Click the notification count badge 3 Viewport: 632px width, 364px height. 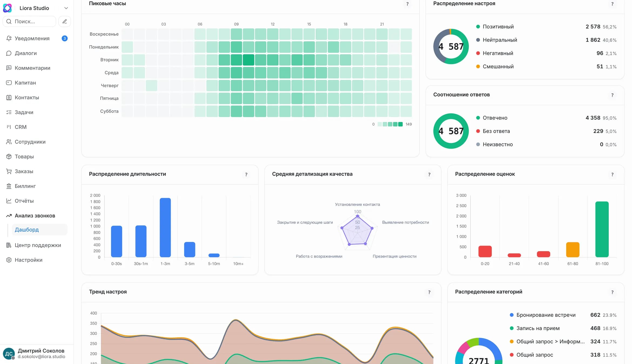coord(65,38)
